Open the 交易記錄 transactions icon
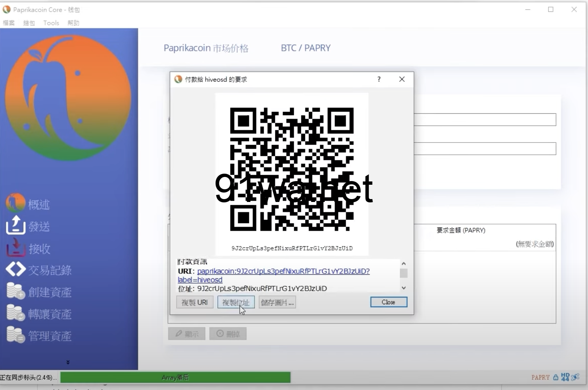588x390 pixels. pyautogui.click(x=16, y=269)
